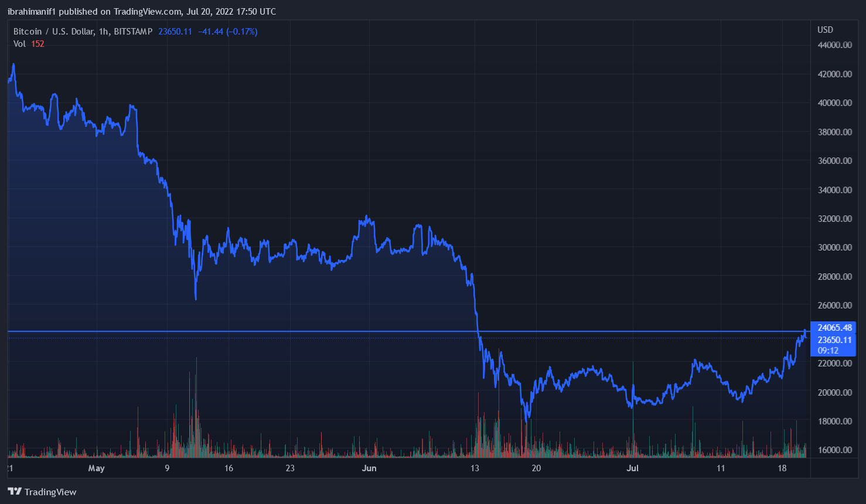Select the blue horizontal line at 24065.48
The width and height of the screenshot is (866, 504).
point(408,331)
